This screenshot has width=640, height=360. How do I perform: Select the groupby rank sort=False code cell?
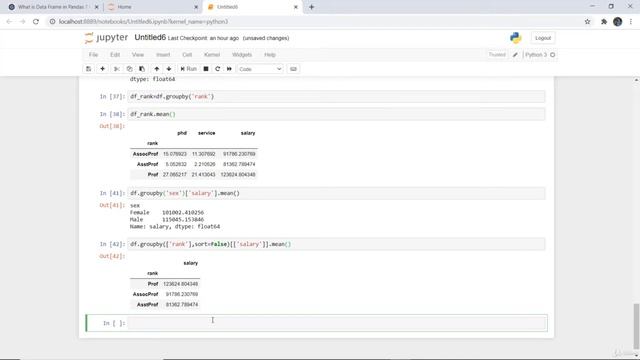point(337,244)
